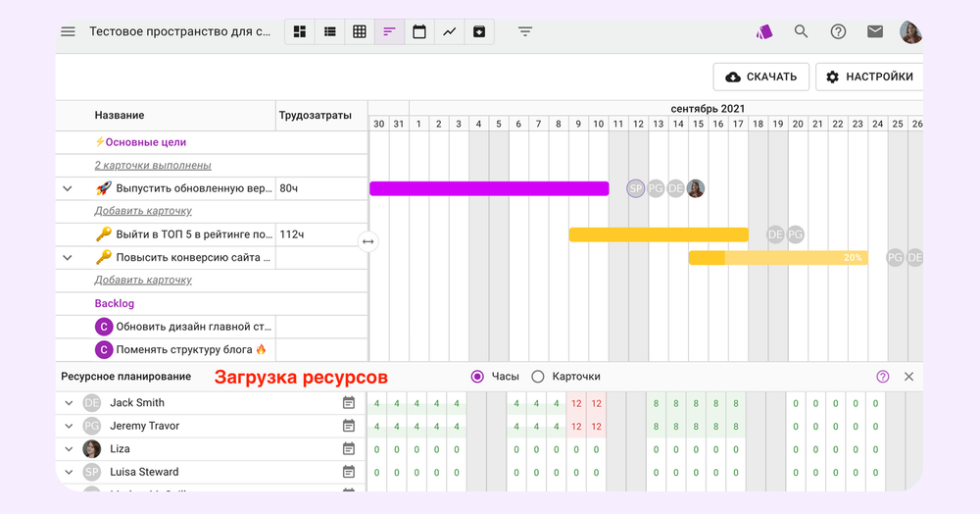
Task: Open resource planning help icon
Action: (883, 377)
